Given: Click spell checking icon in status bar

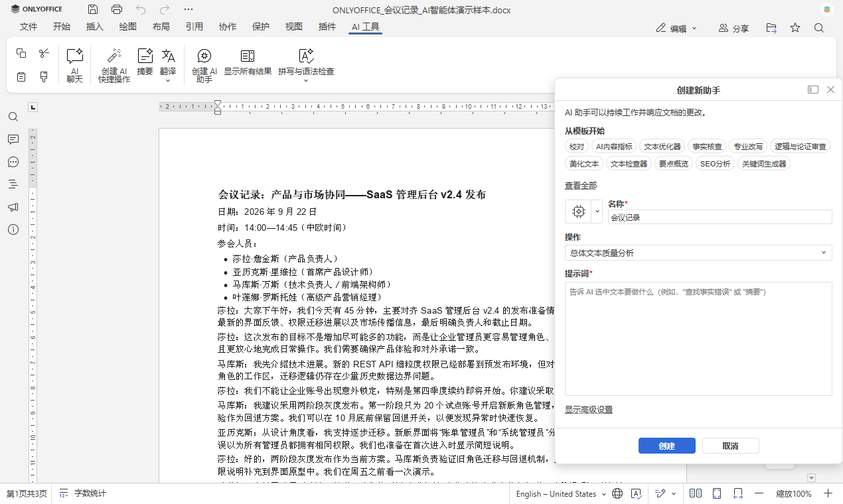Looking at the screenshot, I should point(636,493).
